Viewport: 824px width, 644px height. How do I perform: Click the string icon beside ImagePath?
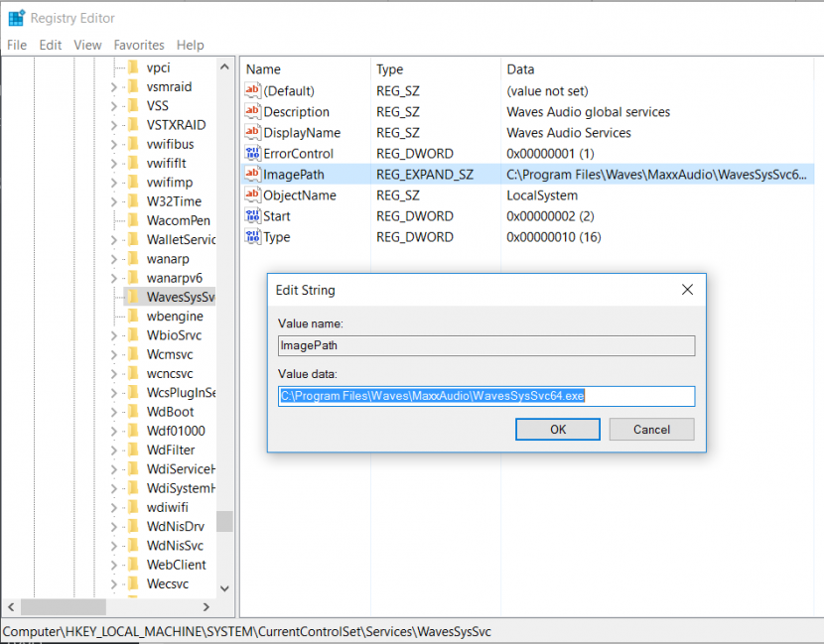(251, 174)
